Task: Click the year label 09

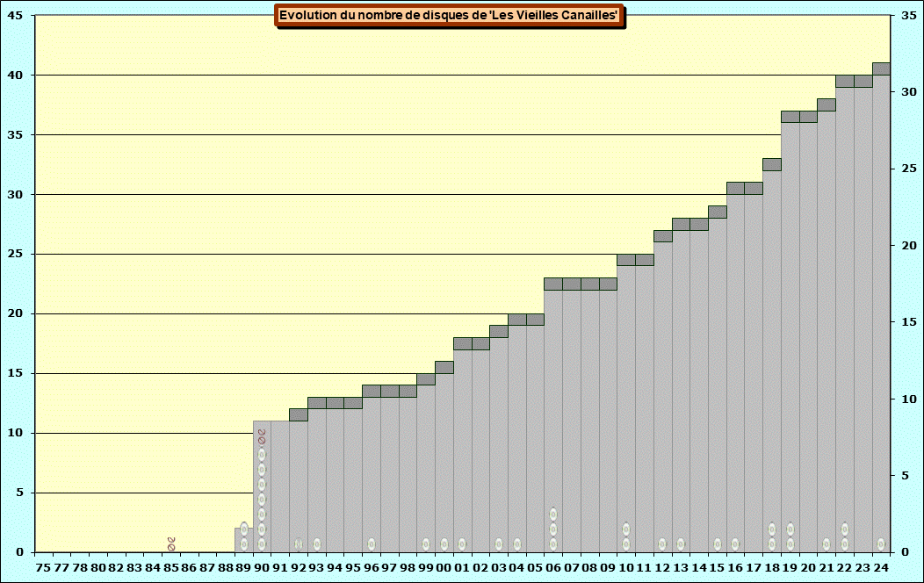Action: tap(608, 568)
